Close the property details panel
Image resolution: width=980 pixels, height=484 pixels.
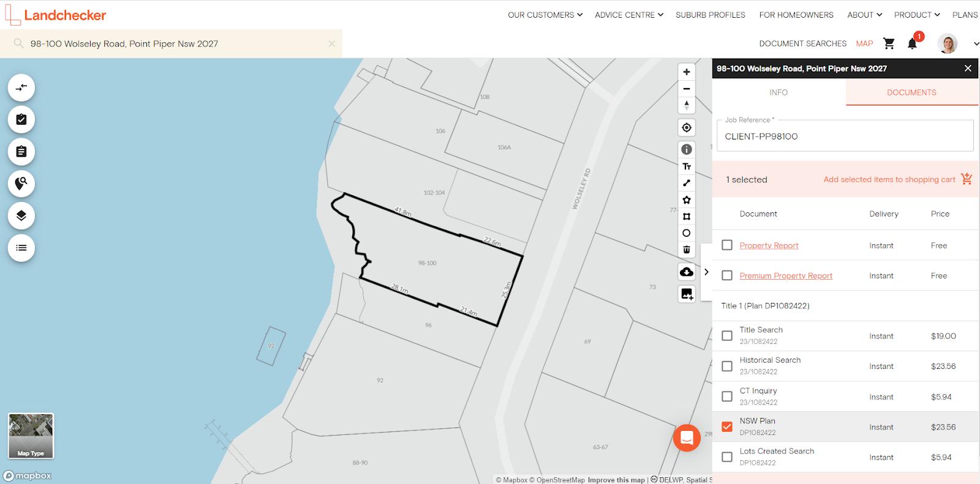[968, 69]
